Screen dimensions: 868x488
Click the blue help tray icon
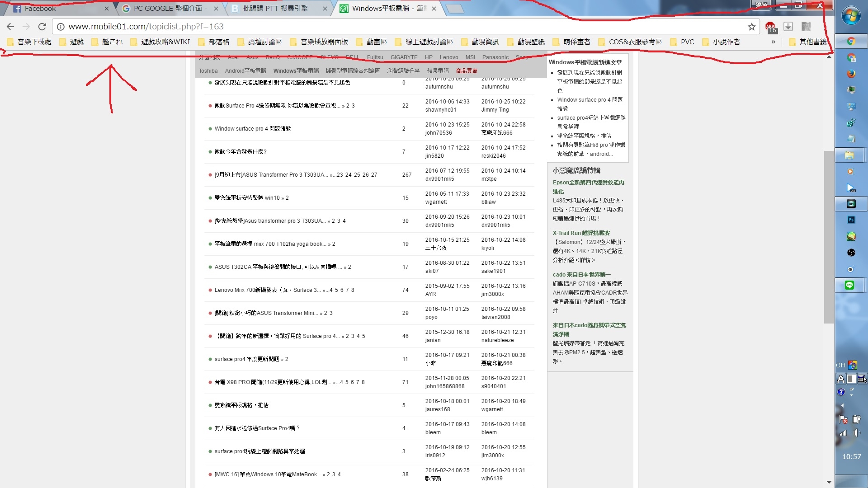coord(841,392)
